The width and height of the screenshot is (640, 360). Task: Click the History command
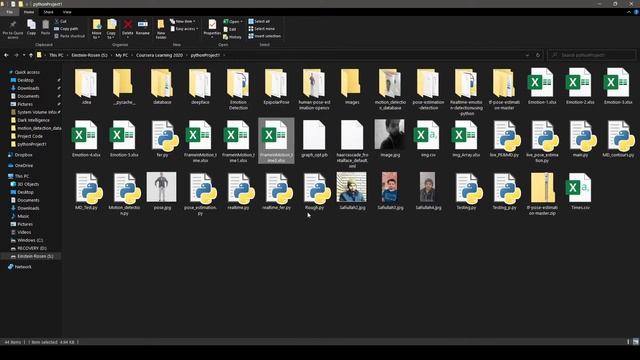(x=233, y=37)
